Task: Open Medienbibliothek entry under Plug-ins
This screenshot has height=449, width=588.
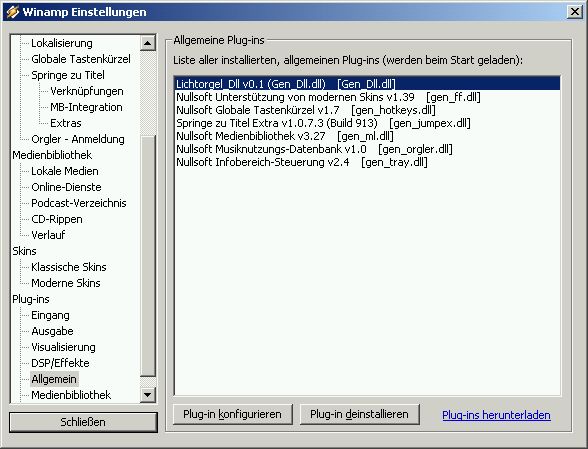Action: click(x=71, y=395)
